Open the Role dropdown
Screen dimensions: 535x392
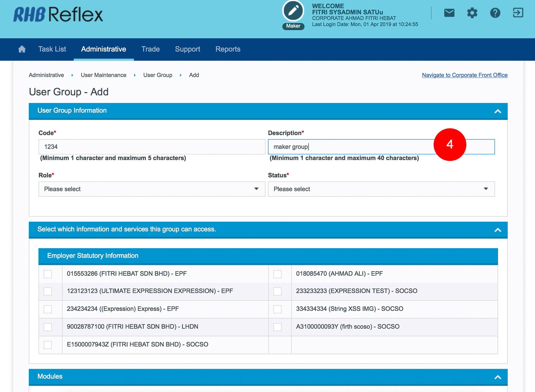pos(152,189)
